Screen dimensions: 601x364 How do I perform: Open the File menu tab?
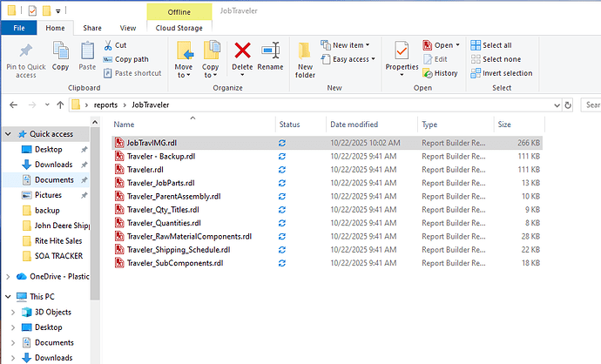(x=19, y=28)
